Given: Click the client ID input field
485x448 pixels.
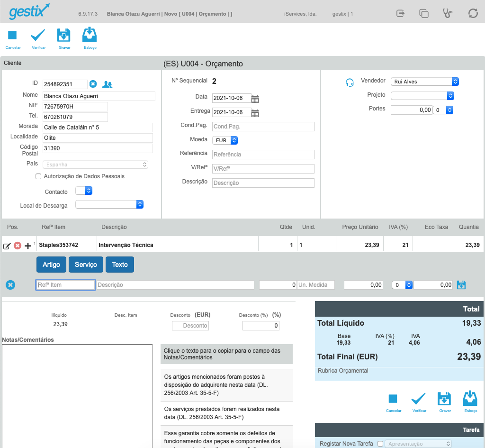Looking at the screenshot, I should [x=65, y=84].
